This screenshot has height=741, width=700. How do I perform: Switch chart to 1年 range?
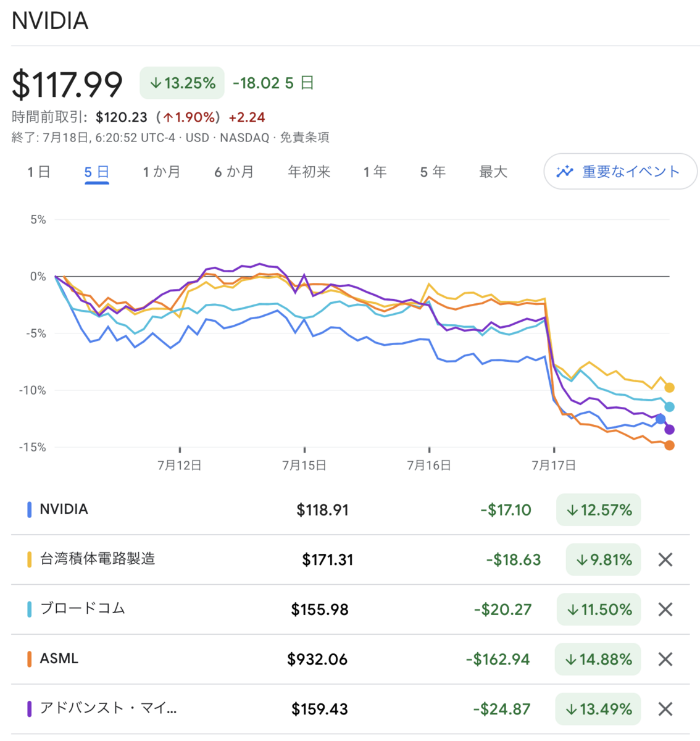[x=375, y=172]
